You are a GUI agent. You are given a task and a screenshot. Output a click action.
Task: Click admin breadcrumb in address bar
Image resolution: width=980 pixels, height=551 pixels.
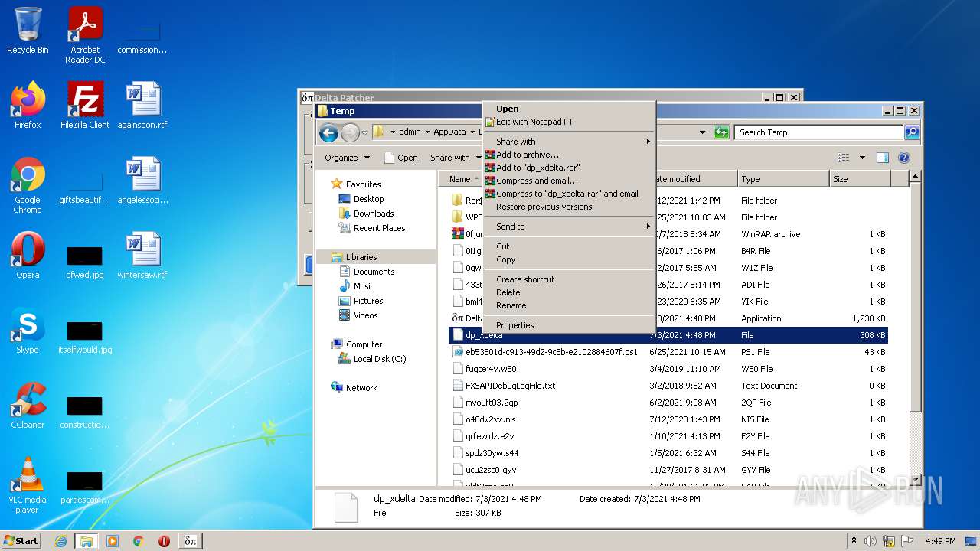(410, 132)
